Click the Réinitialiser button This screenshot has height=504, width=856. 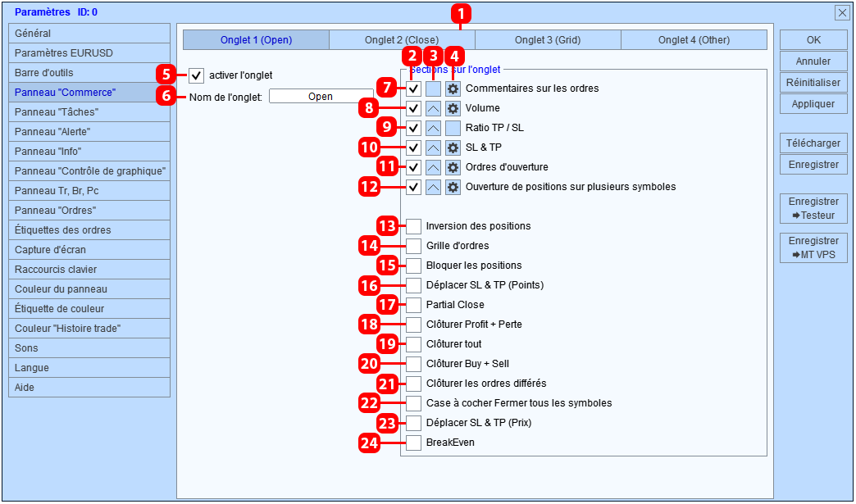[x=813, y=83]
